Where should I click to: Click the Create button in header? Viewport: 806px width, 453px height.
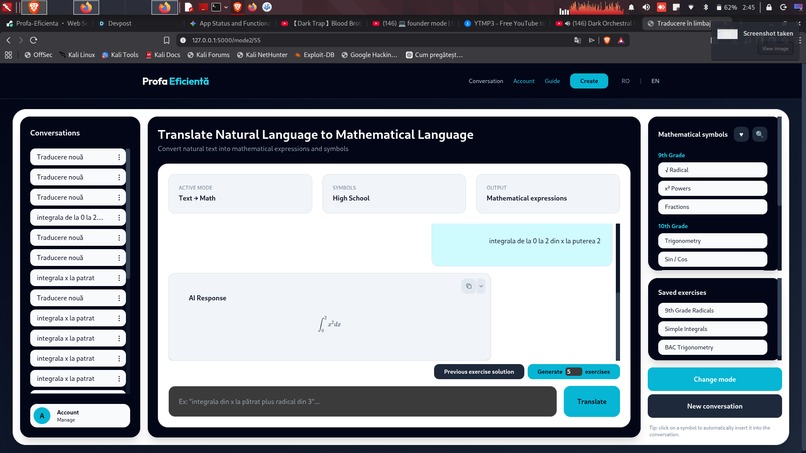pyautogui.click(x=589, y=81)
